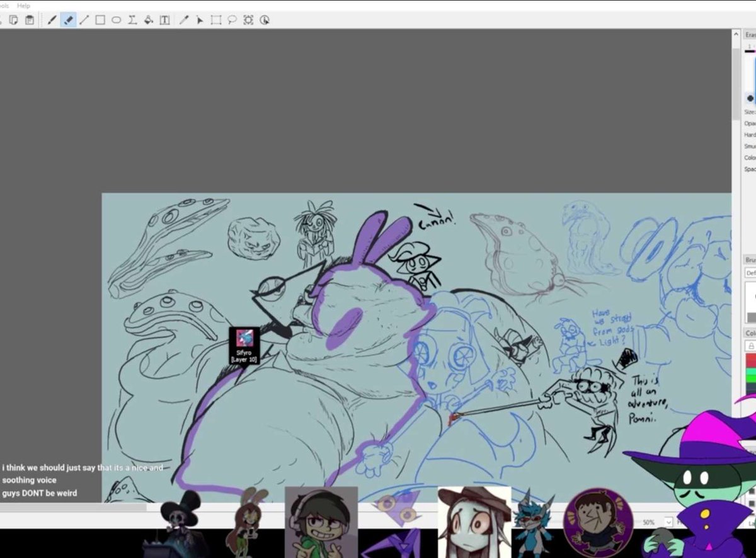Select the Ellipse shape tool
Viewport: 756px width, 558px height.
coord(117,20)
